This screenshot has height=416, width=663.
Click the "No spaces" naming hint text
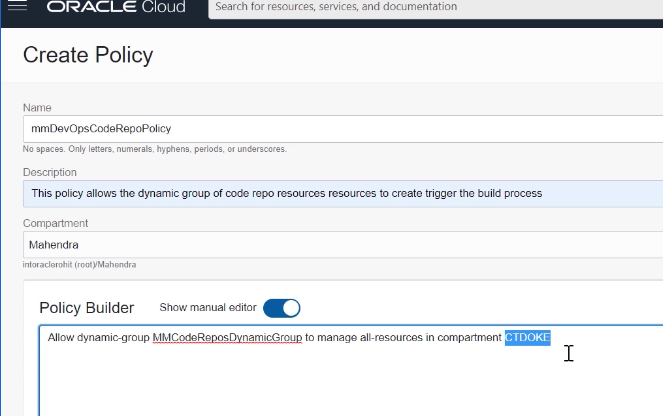point(154,149)
